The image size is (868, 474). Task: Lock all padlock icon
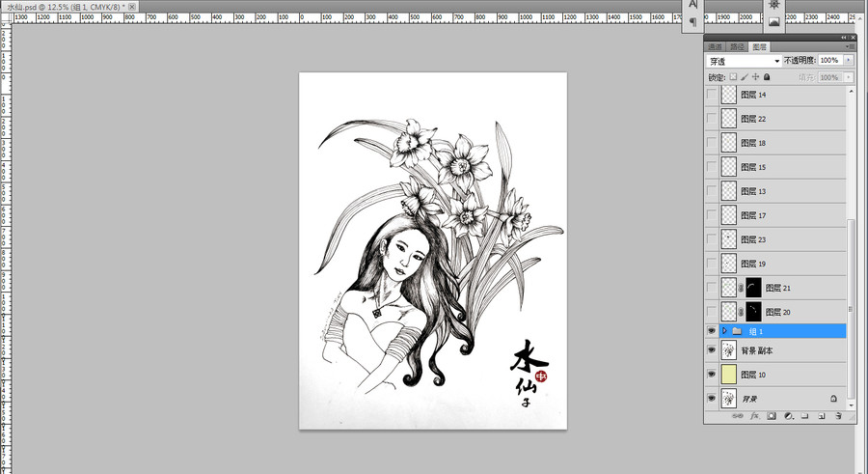[x=767, y=77]
